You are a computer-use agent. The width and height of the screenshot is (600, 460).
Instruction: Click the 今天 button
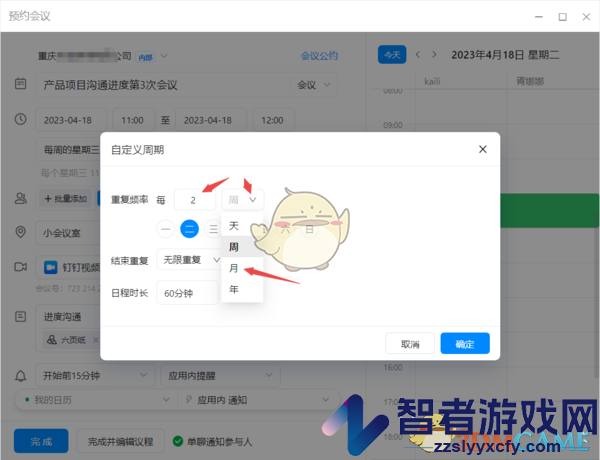[x=392, y=55]
